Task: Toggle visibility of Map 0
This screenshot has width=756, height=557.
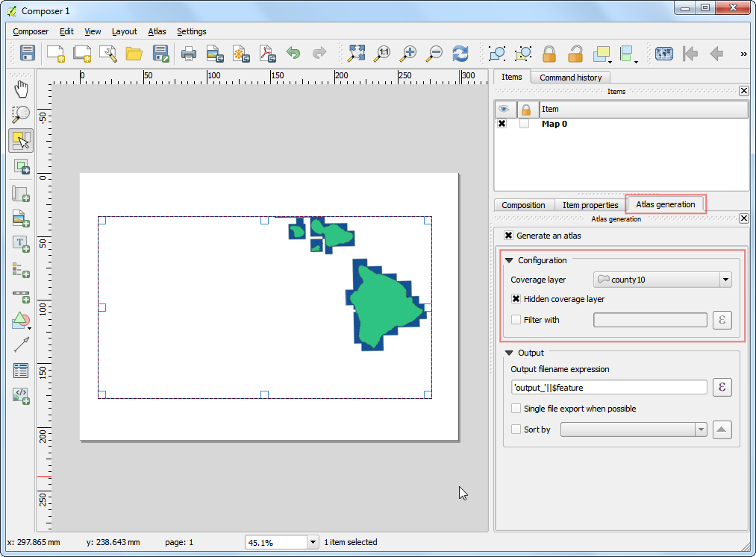Action: (502, 124)
